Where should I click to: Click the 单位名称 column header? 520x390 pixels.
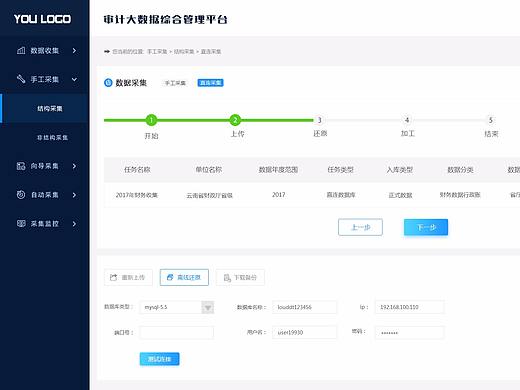(209, 170)
